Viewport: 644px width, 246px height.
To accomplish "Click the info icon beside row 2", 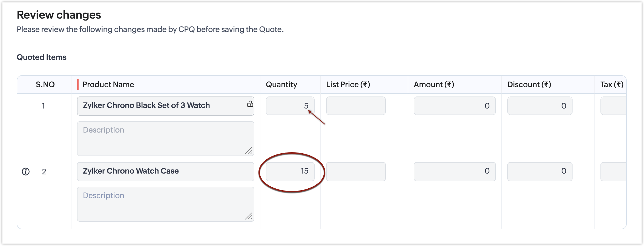I will [26, 172].
